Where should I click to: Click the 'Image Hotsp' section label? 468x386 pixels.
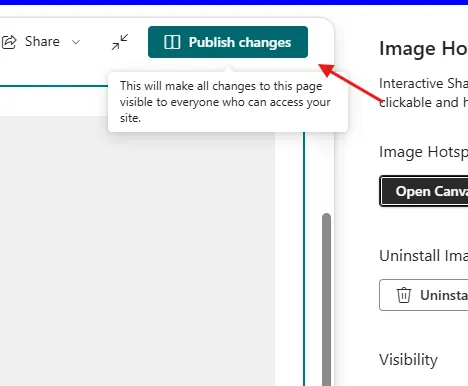pos(423,152)
